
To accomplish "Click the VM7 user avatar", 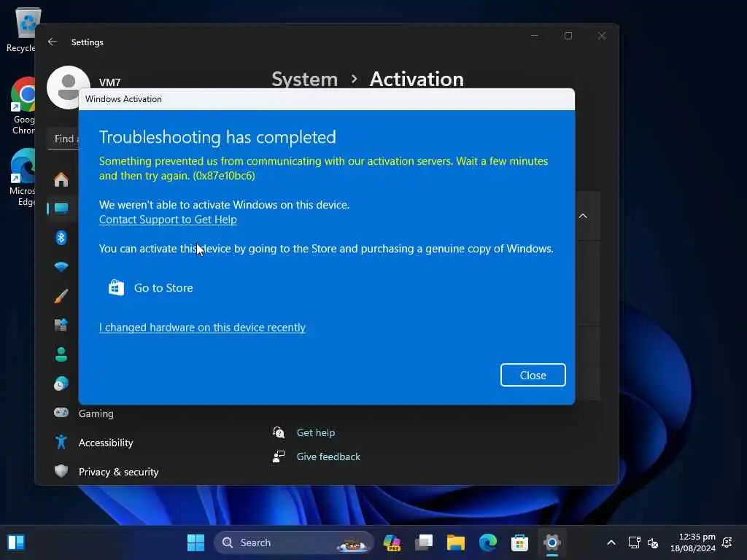I will (68, 87).
